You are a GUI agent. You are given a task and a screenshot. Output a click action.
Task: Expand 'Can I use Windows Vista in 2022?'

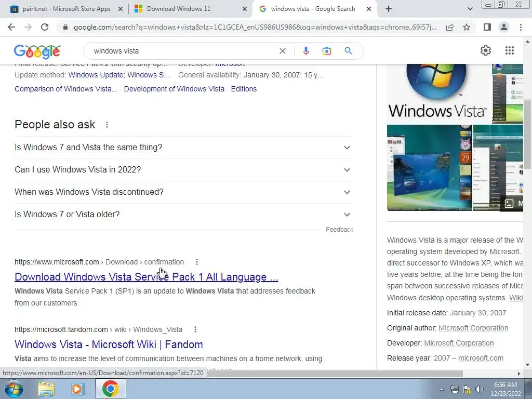(x=184, y=170)
